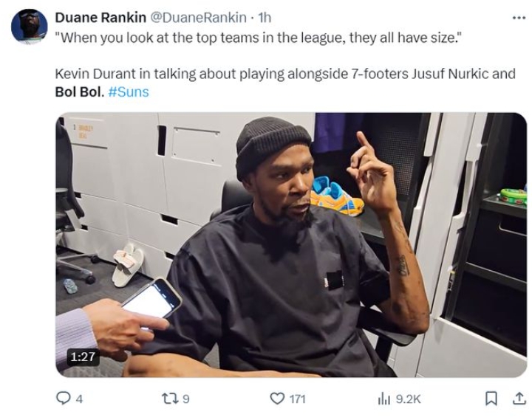Click the 9.2K views count

(x=408, y=399)
